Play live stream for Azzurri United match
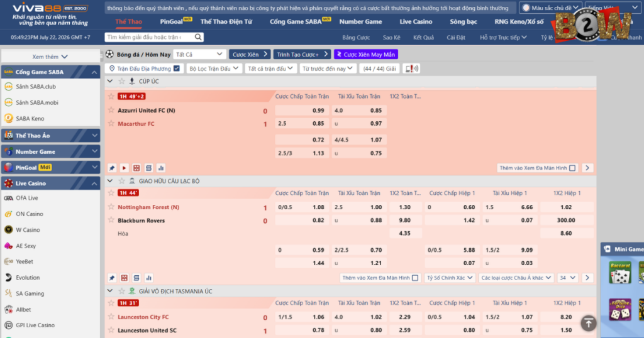Image resolution: width=644 pixels, height=338 pixels. (x=124, y=168)
